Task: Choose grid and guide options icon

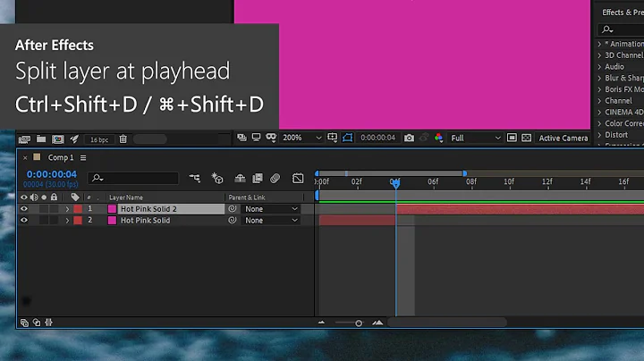Action: click(332, 138)
